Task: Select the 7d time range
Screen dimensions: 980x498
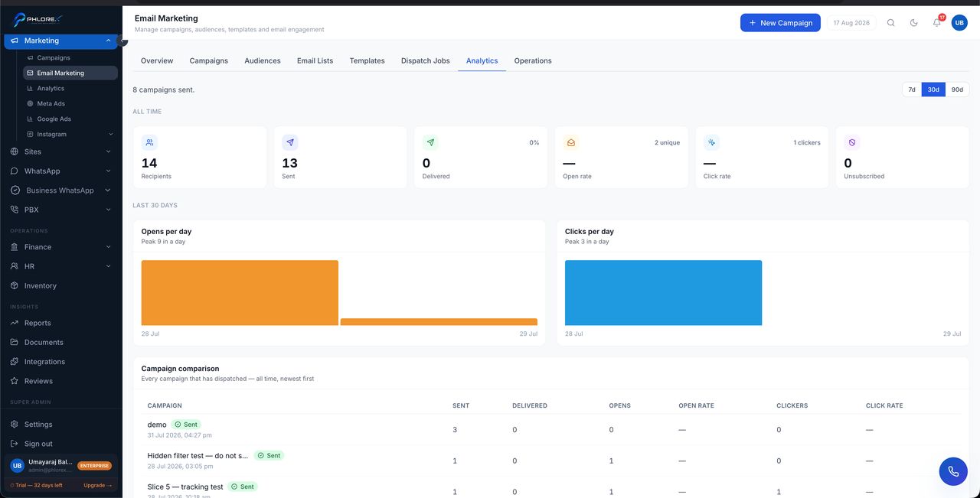Action: pyautogui.click(x=912, y=90)
